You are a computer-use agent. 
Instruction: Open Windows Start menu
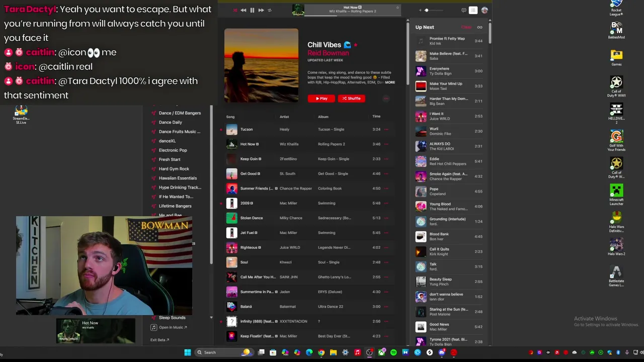pos(188,352)
